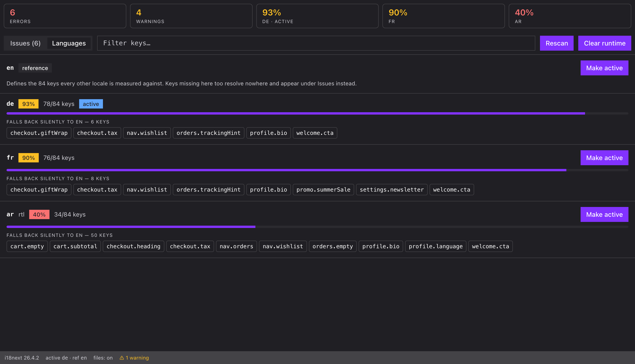
Task: Select the Languages tab
Action: point(69,43)
